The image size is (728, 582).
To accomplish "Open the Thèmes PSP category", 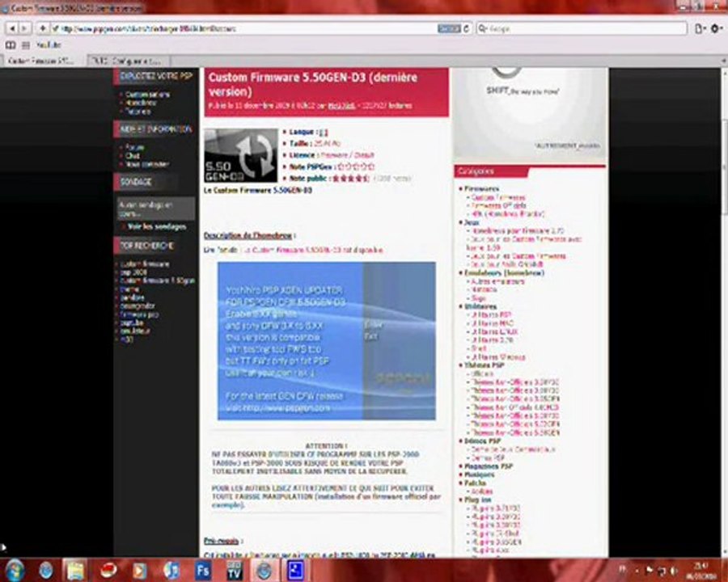I will [x=485, y=365].
